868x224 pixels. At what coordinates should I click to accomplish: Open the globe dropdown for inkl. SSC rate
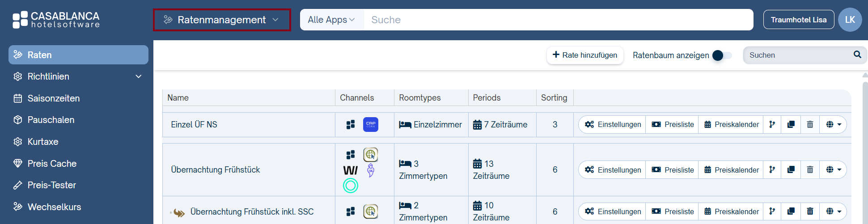coord(833,211)
